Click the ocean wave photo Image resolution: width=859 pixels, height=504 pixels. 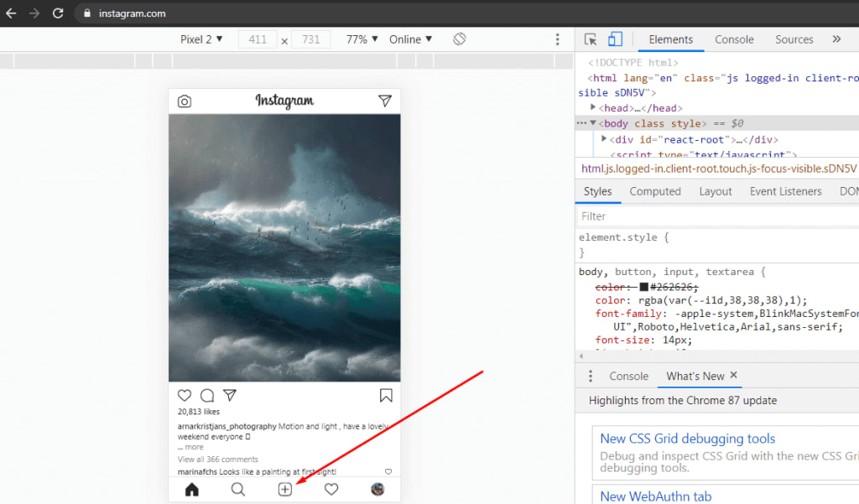pyautogui.click(x=284, y=247)
